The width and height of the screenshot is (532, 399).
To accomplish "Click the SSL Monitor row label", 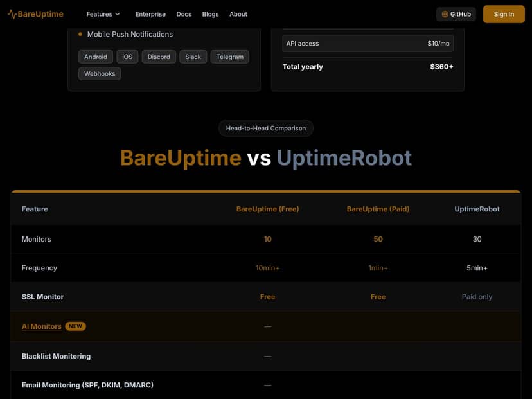I will pos(42,297).
